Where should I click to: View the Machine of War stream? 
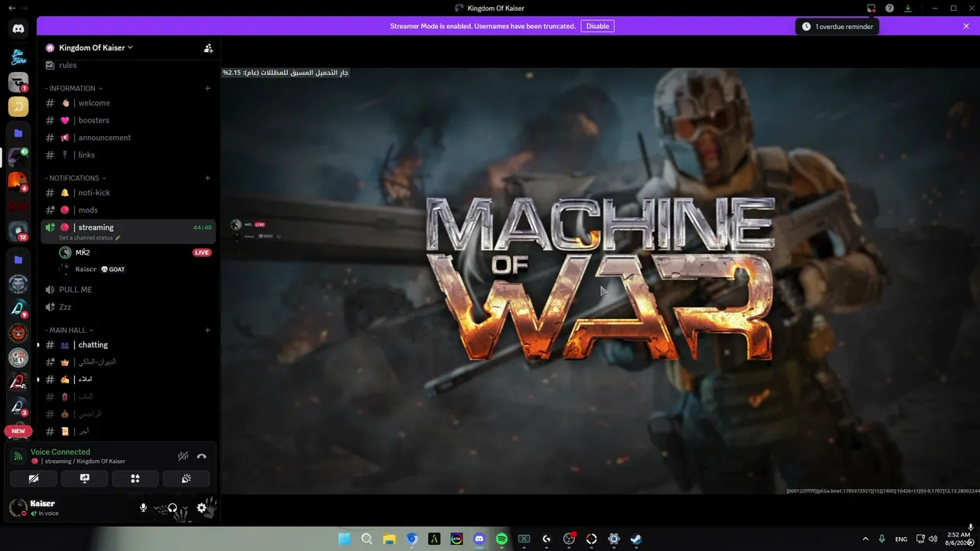pyautogui.click(x=600, y=280)
